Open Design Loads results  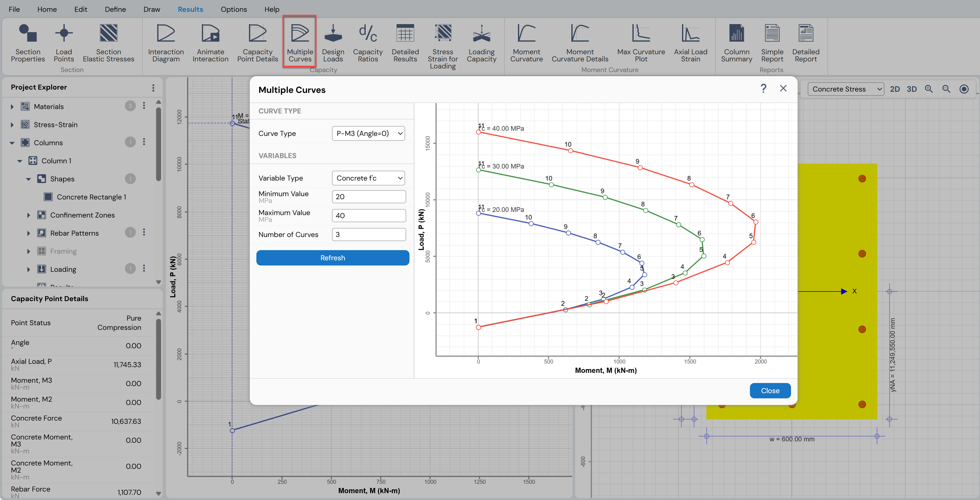pyautogui.click(x=333, y=43)
